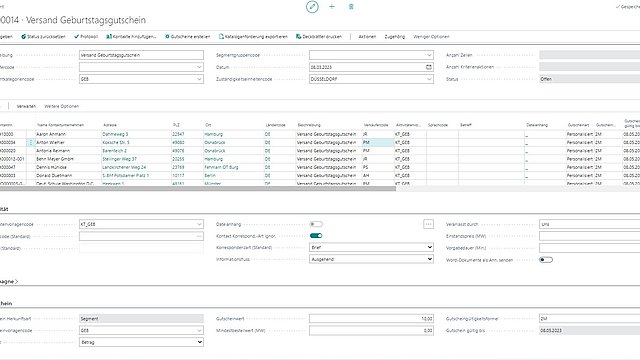
Task: Click Kataloganforderung exportieren action
Action: click(253, 36)
